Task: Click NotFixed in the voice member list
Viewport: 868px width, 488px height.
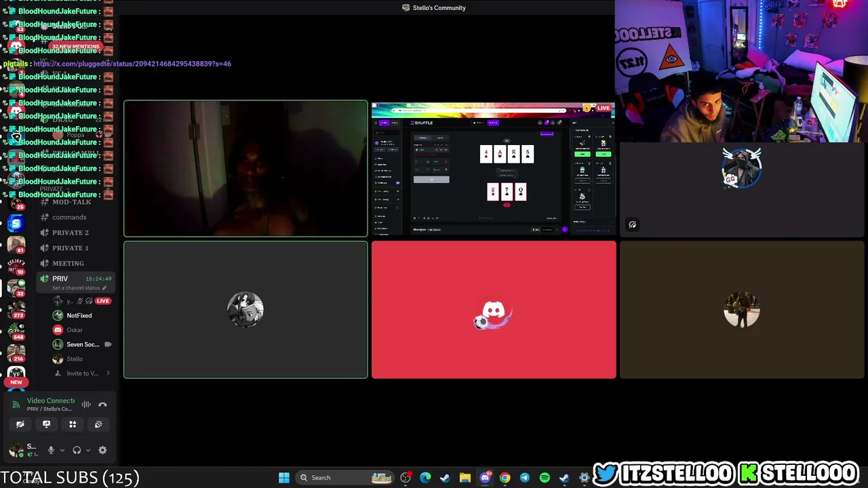Action: tap(79, 315)
